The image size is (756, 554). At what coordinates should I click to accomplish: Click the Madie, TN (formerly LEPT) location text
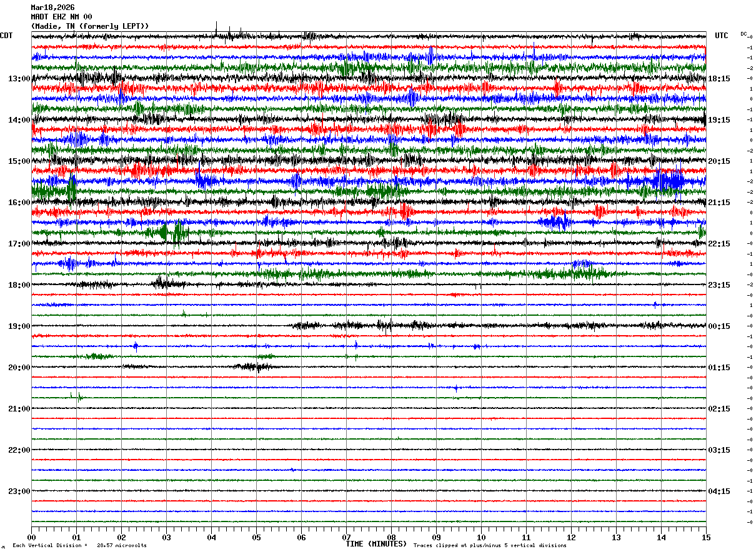[90, 26]
